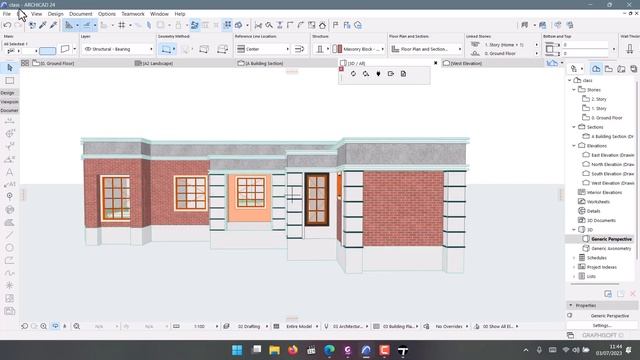Open the Layout Book icon in Navigator
The width and height of the screenshot is (640, 360).
[621, 69]
